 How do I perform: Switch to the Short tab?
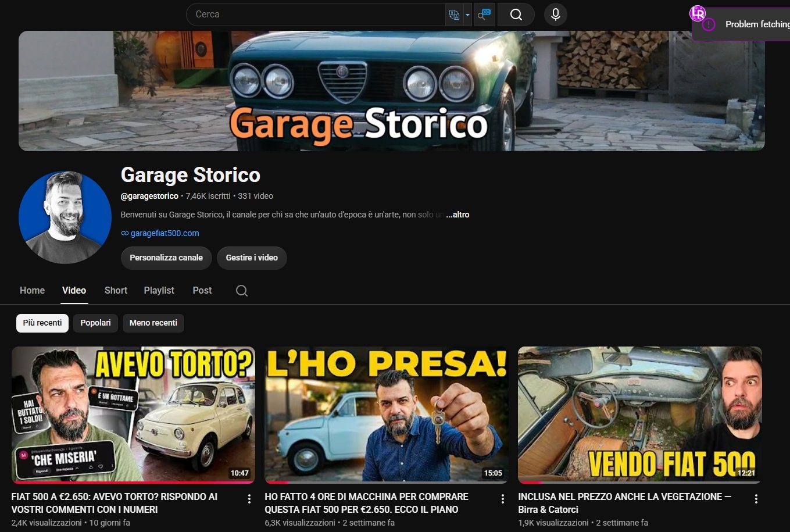click(116, 290)
